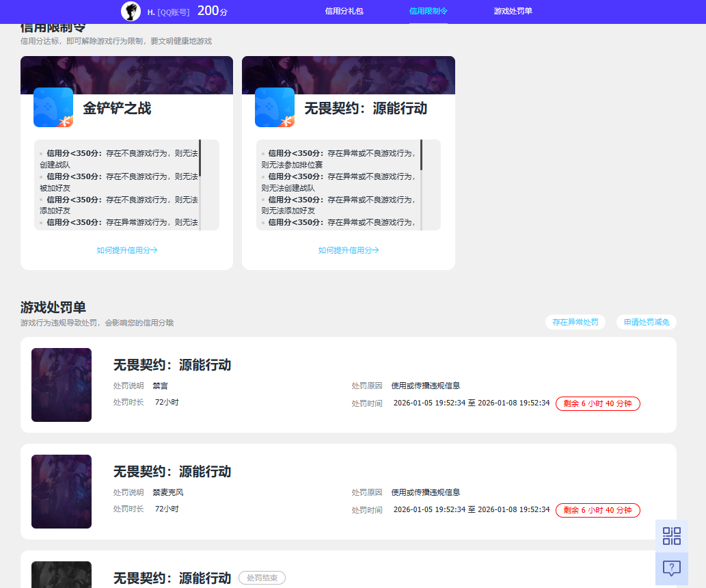Click the 金铲铲之战 game controller icon

click(x=53, y=107)
